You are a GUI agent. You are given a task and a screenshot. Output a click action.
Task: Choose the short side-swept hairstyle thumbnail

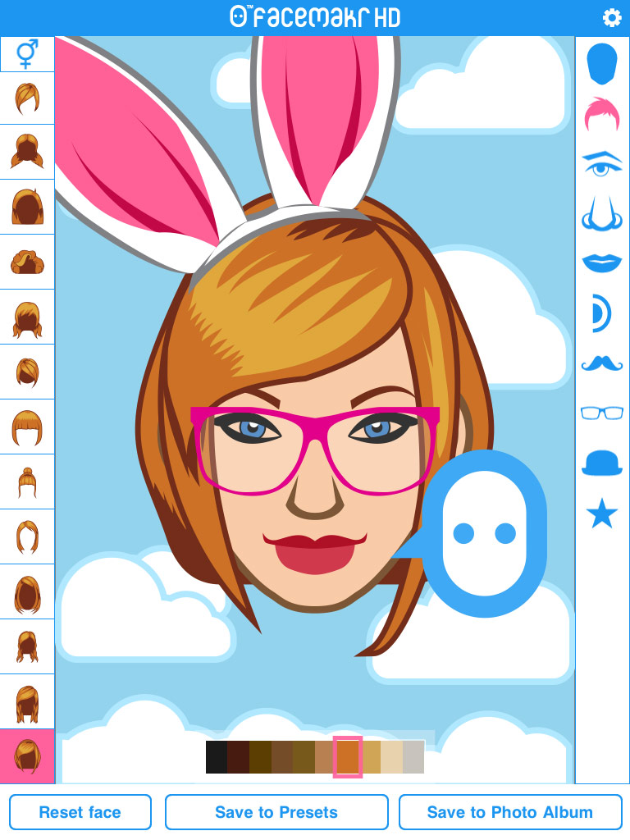[27, 98]
